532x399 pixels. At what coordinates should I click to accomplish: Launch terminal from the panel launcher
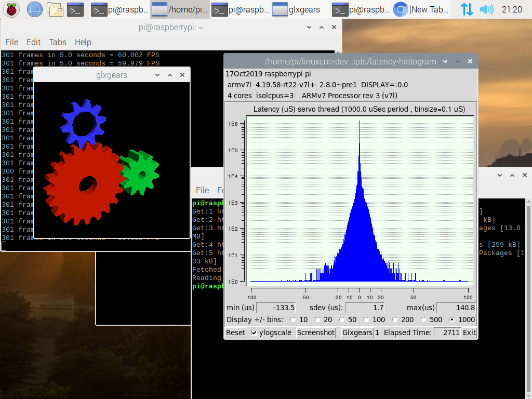point(75,10)
